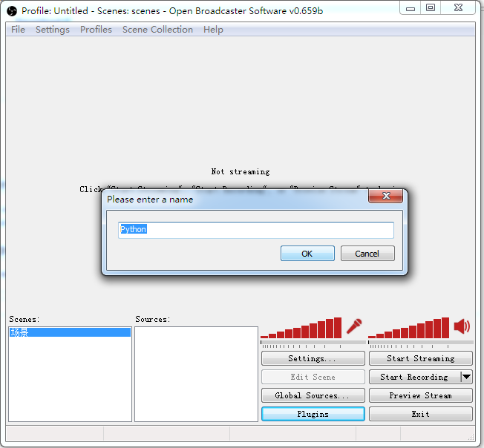
Task: Click the OBS logo in the title bar
Action: 12,11
